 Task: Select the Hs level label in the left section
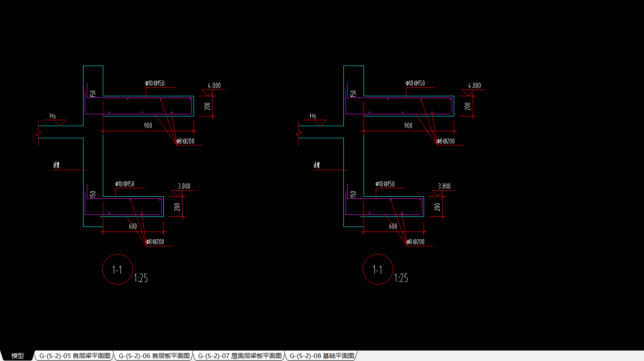52,116
